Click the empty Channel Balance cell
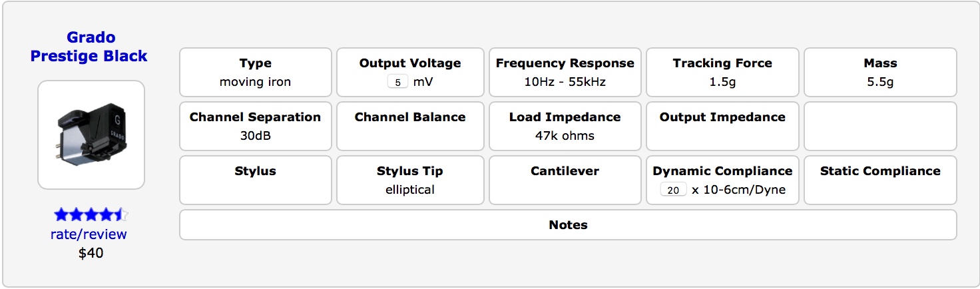This screenshot has width=980, height=289. tap(410, 126)
